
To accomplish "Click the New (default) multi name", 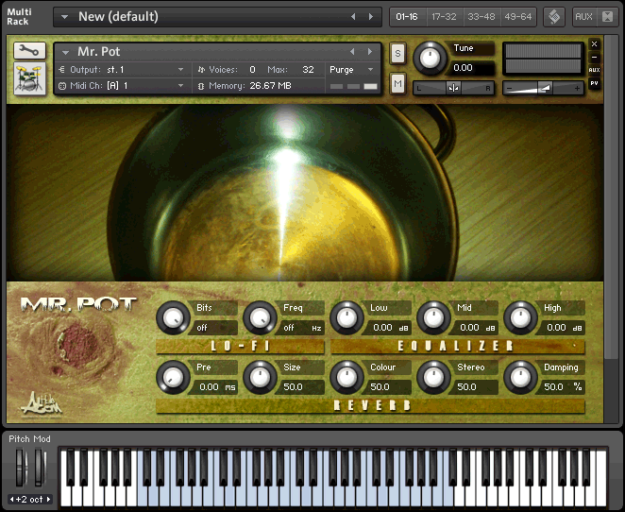I will pos(118,17).
